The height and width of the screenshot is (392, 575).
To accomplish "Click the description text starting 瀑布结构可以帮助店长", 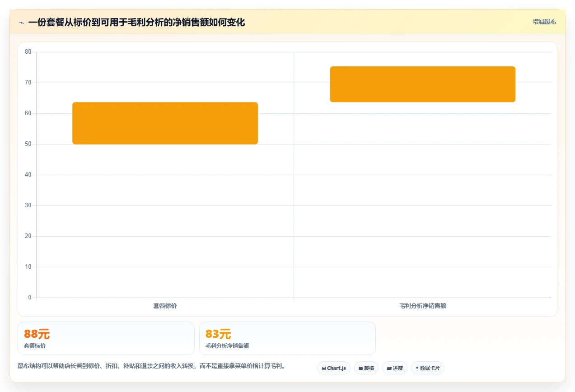I will click(x=151, y=366).
